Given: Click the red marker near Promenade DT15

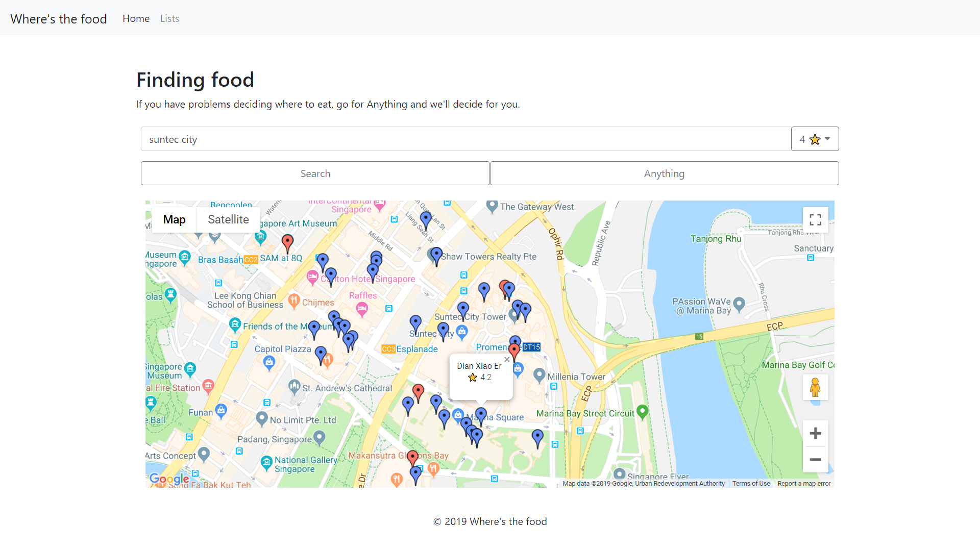Looking at the screenshot, I should pos(514,350).
